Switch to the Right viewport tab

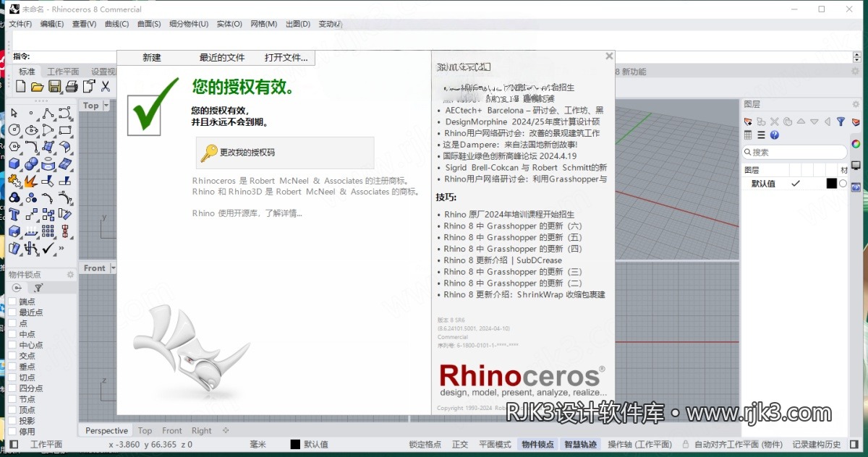click(202, 430)
